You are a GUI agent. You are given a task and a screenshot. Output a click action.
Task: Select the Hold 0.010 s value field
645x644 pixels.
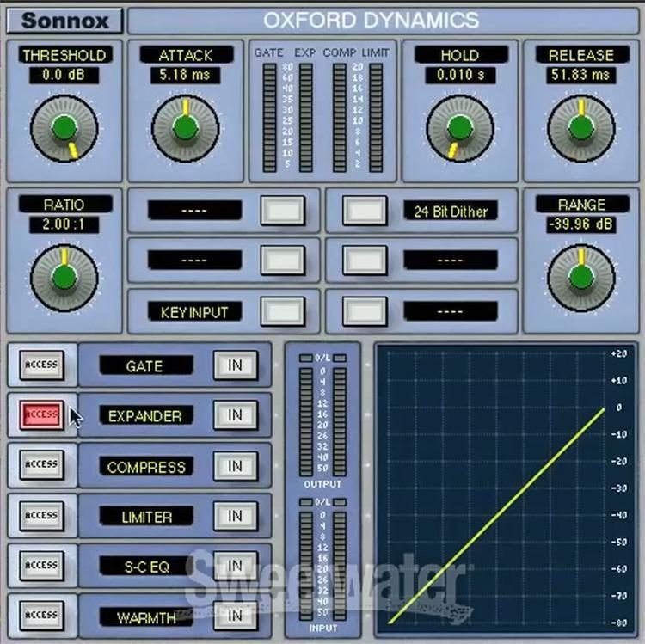pyautogui.click(x=460, y=76)
